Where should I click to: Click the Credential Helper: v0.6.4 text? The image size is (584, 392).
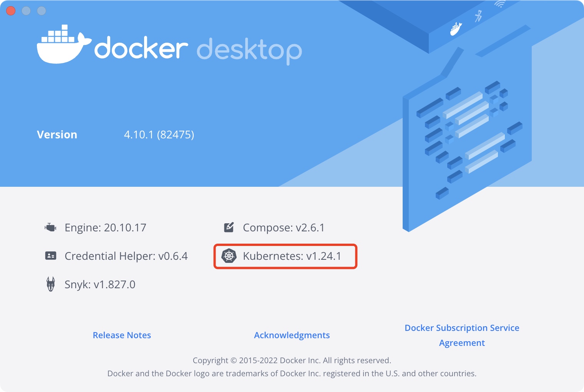click(126, 256)
